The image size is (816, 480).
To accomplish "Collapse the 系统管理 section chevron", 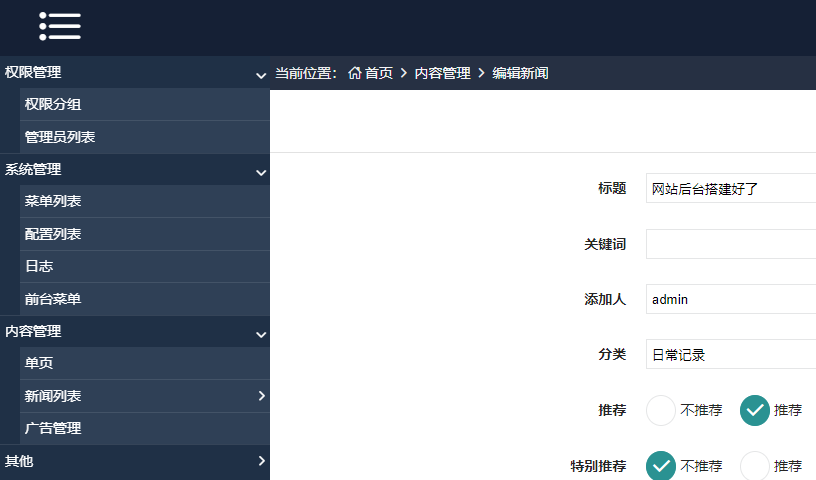I will tap(260, 172).
